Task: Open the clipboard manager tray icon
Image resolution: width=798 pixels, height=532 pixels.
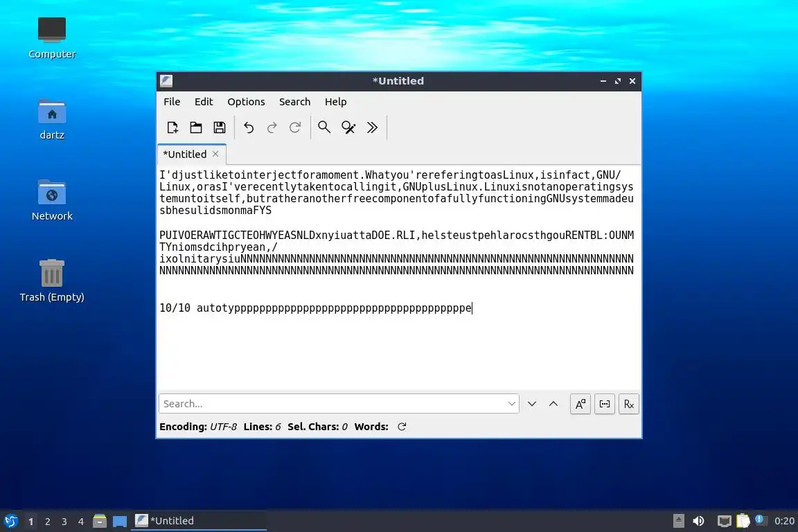Action: 743,521
